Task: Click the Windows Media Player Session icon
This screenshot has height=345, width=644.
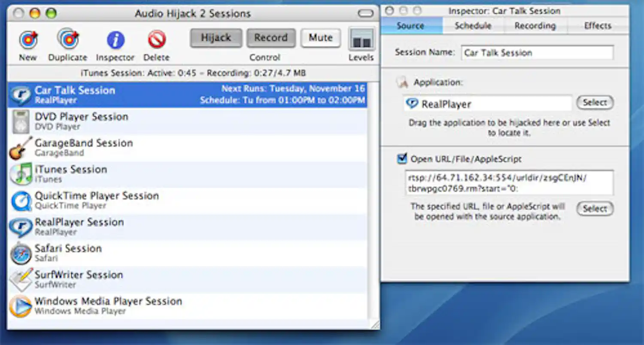Action: pyautogui.click(x=21, y=306)
